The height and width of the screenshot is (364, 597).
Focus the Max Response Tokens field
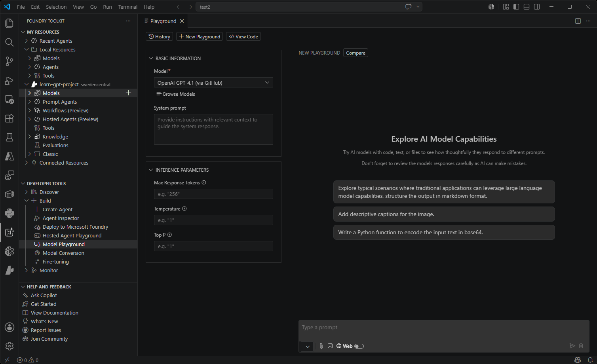213,194
